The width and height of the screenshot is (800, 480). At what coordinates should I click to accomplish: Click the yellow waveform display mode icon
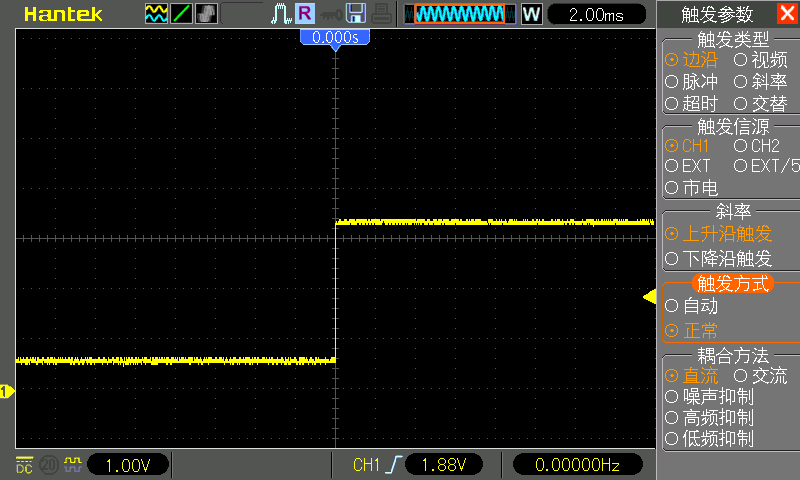tap(156, 14)
